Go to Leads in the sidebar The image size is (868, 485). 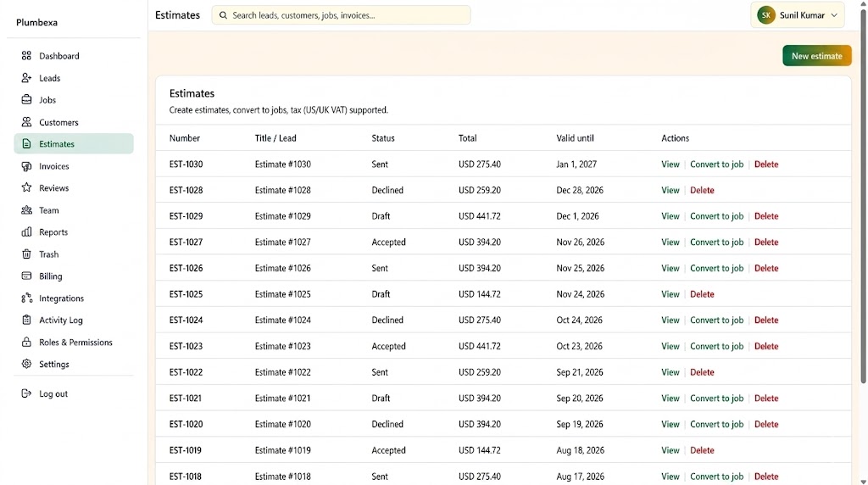(x=74, y=78)
